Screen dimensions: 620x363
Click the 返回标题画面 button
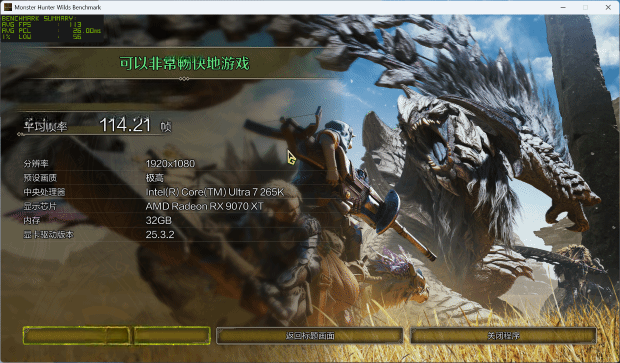[x=310, y=336]
